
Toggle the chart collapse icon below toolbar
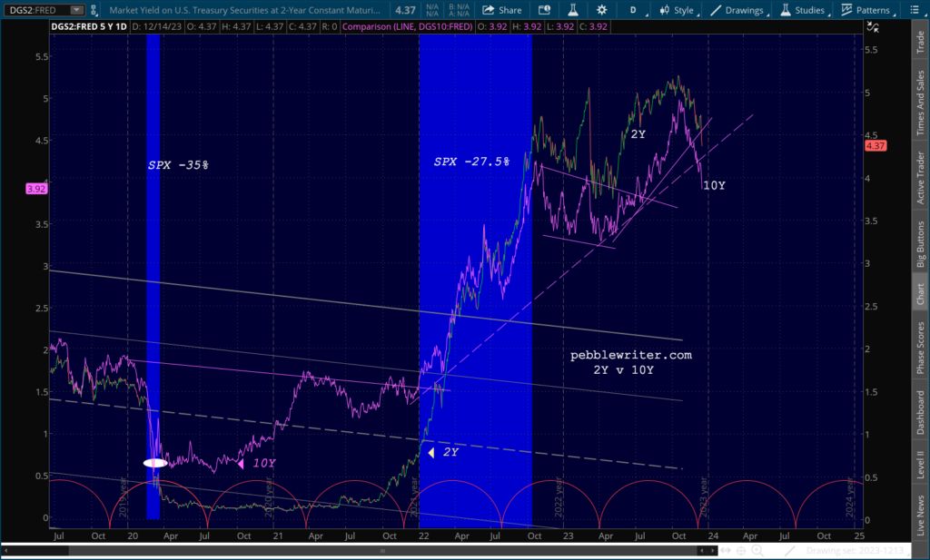click(x=873, y=26)
